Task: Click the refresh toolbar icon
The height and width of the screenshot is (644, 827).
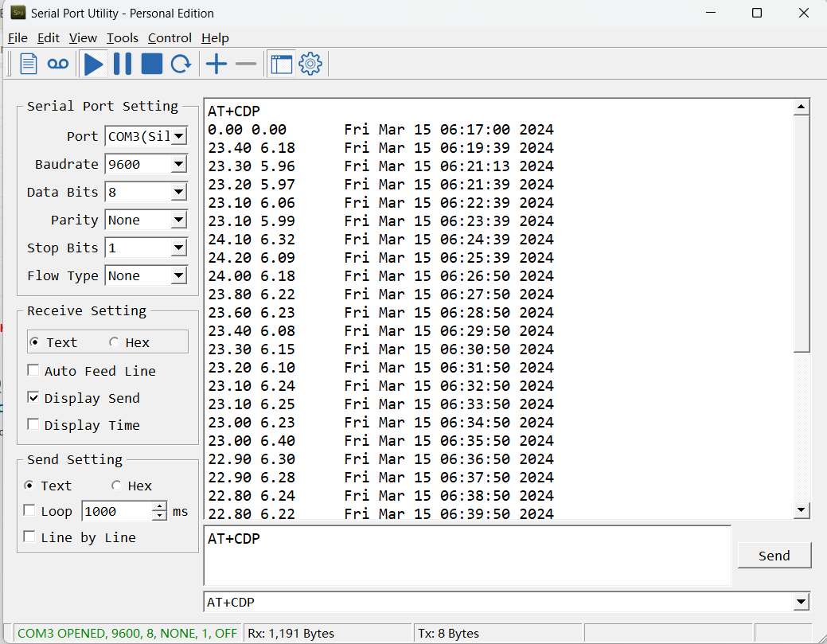Action: 181,64
